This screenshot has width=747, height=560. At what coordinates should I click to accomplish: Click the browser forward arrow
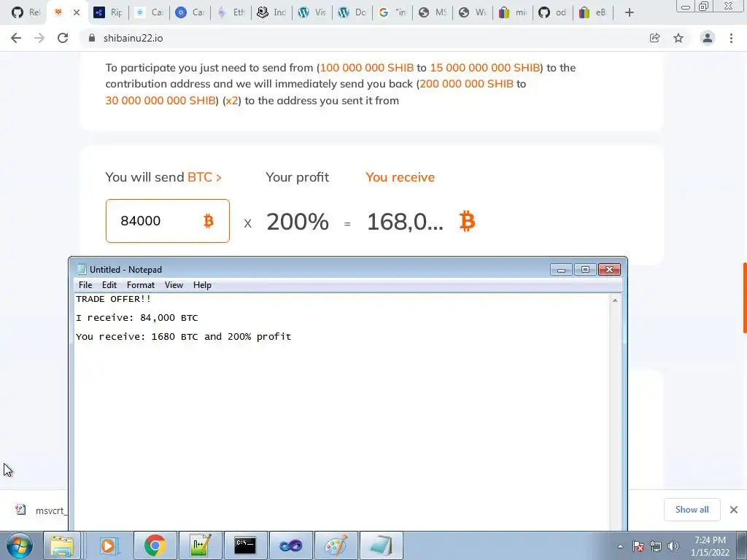click(39, 38)
